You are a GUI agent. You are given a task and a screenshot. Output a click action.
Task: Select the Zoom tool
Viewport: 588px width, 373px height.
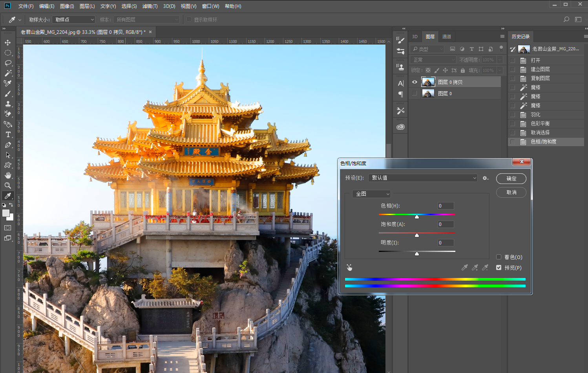point(8,186)
